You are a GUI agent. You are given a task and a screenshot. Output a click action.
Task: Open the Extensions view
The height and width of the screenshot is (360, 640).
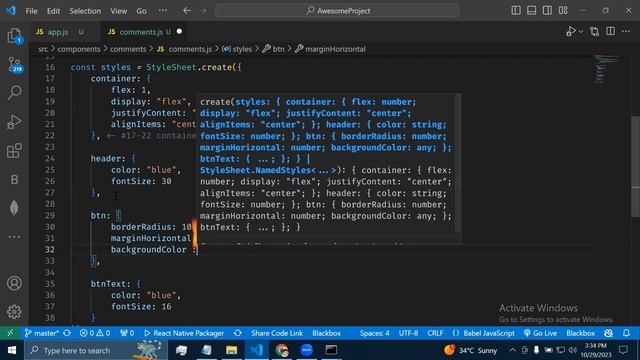[x=14, y=151]
